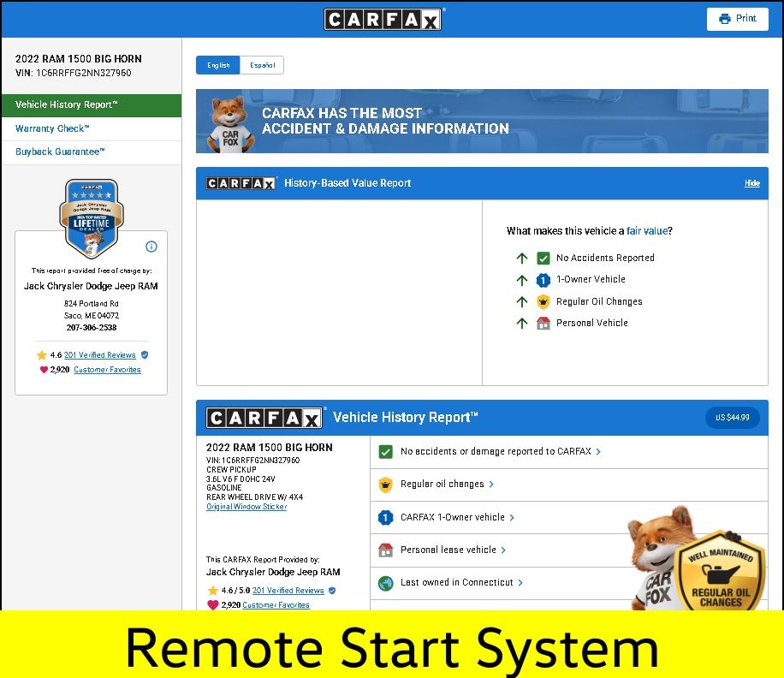Click the Well Maintained Regular Oil Changes badge

(x=720, y=571)
